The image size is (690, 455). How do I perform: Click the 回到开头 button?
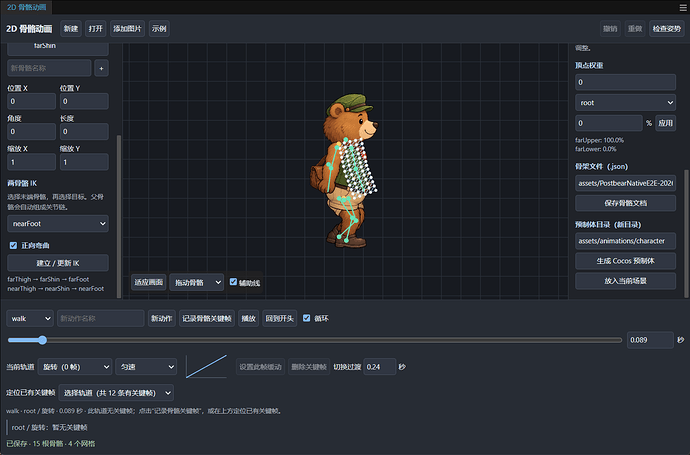coord(279,319)
